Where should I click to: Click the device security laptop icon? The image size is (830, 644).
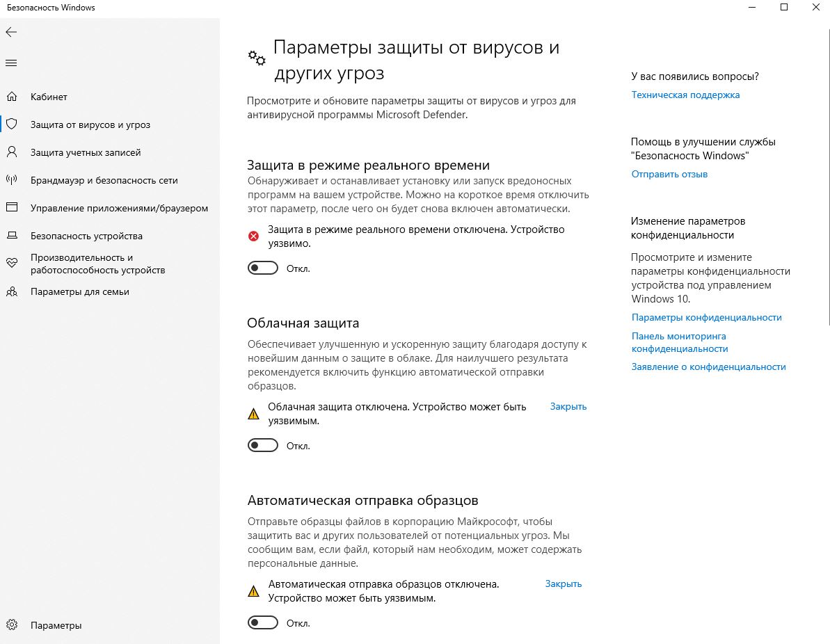click(12, 236)
